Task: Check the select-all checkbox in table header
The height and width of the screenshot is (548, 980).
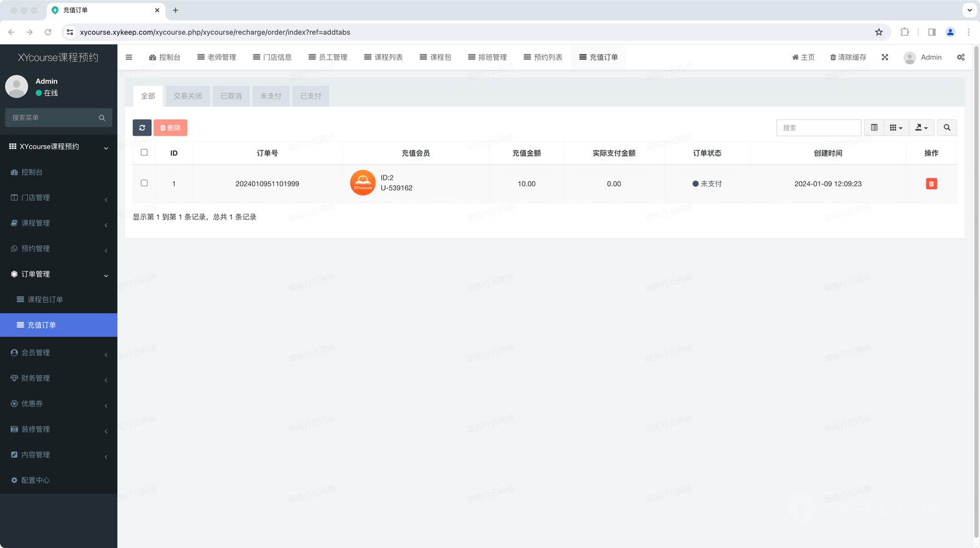Action: pos(144,153)
